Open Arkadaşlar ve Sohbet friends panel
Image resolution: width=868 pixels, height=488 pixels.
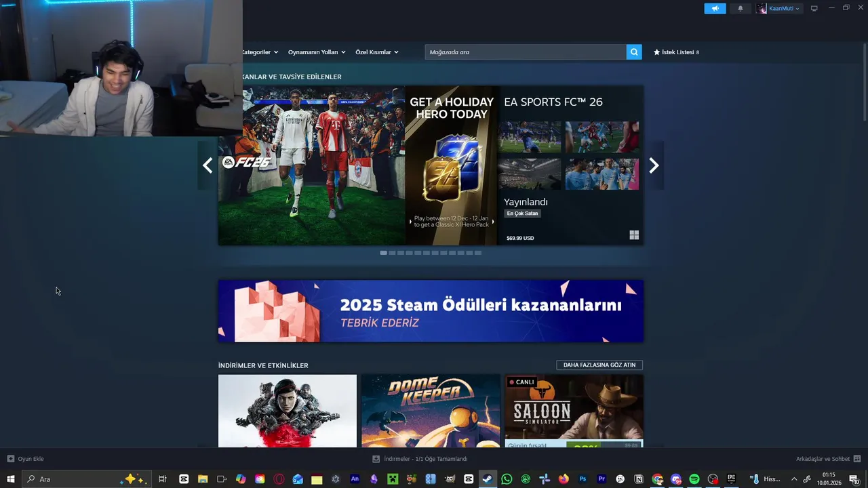click(828, 459)
